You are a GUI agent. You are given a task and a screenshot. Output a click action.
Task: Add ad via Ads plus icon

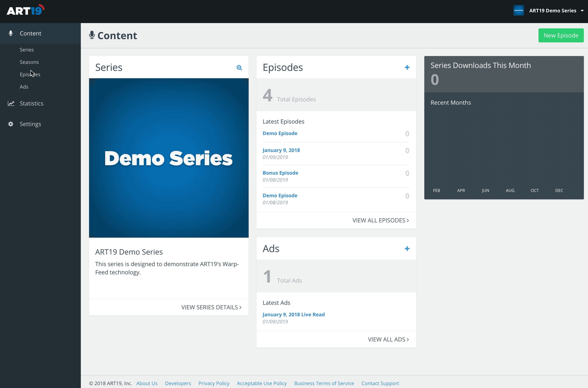[407, 248]
